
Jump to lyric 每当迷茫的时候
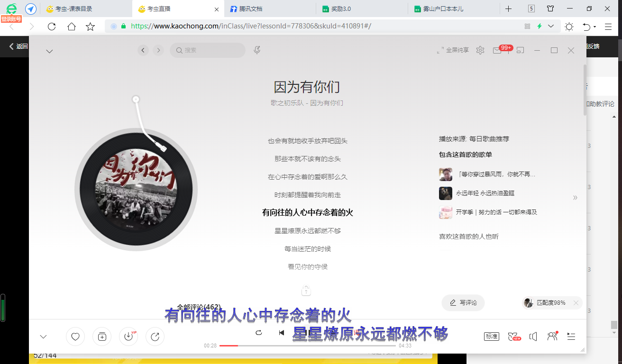coord(308,249)
